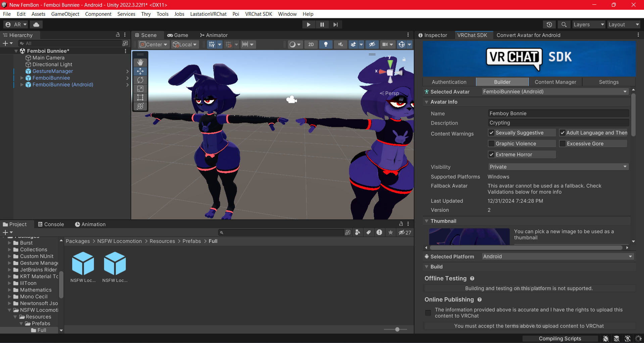
Task: Click Play button to enter play mode
Action: click(308, 25)
